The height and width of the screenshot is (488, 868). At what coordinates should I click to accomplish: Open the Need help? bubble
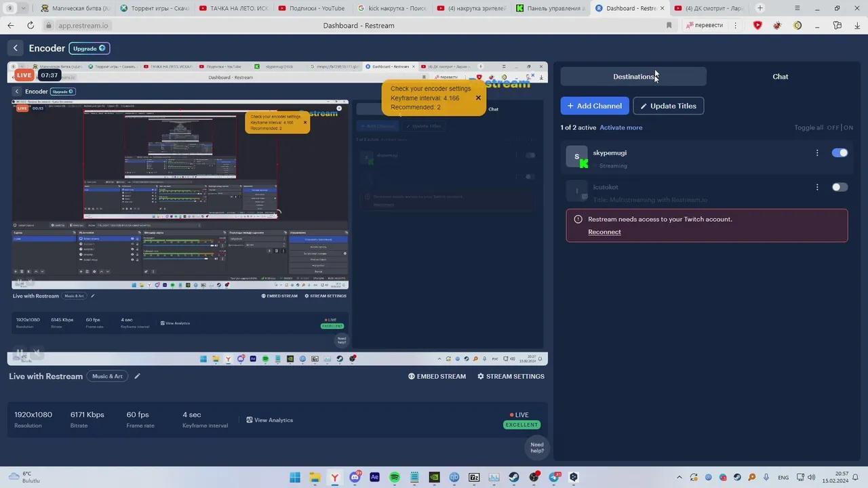[x=536, y=447]
